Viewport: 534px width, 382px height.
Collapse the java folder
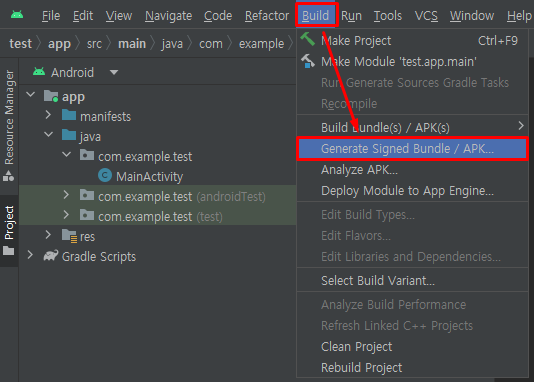pos(49,134)
